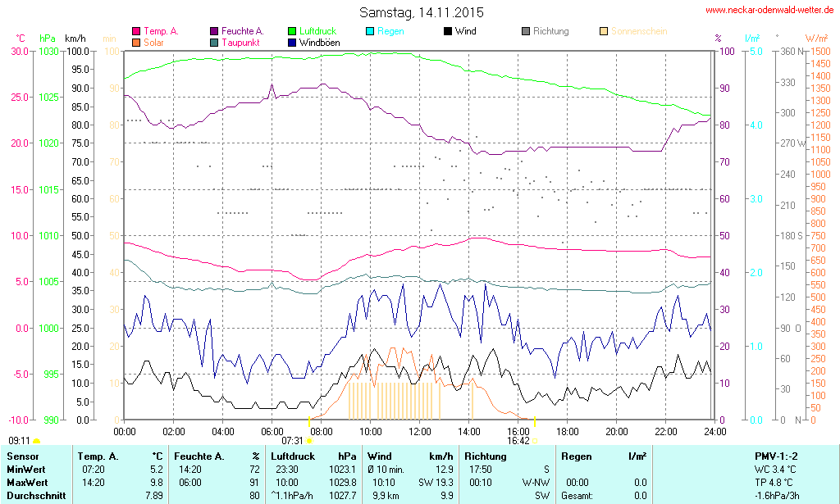Select the Sensor column header in table
This screenshot has height=504, width=840.
coord(23,456)
